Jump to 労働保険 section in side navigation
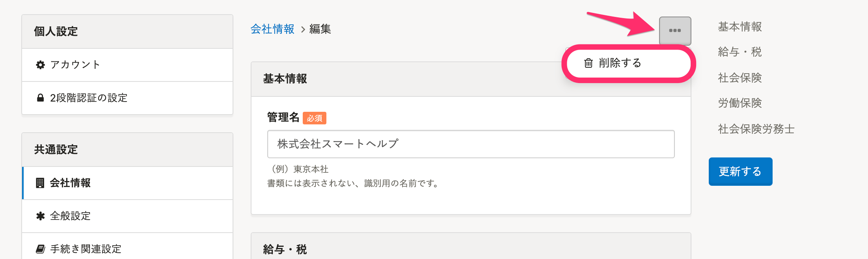 (x=739, y=103)
